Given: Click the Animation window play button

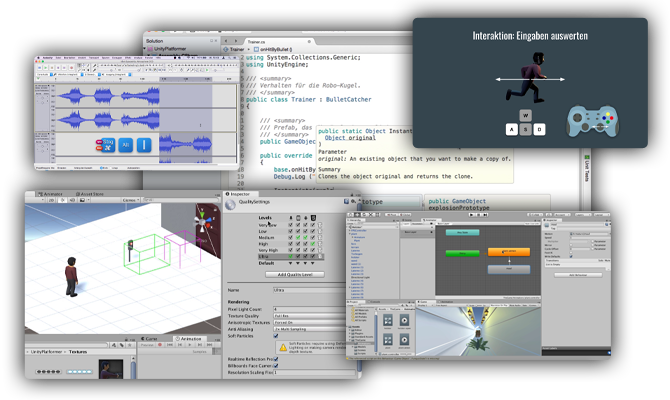Looking at the screenshot, I should point(190,345).
